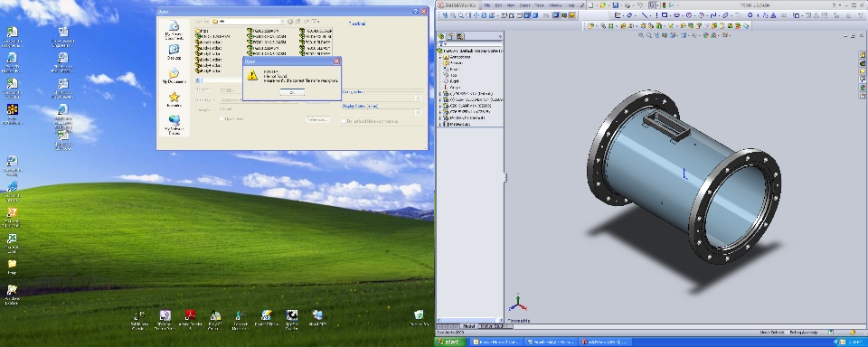Switch to the FeatureManager design tree tab

[x=440, y=36]
